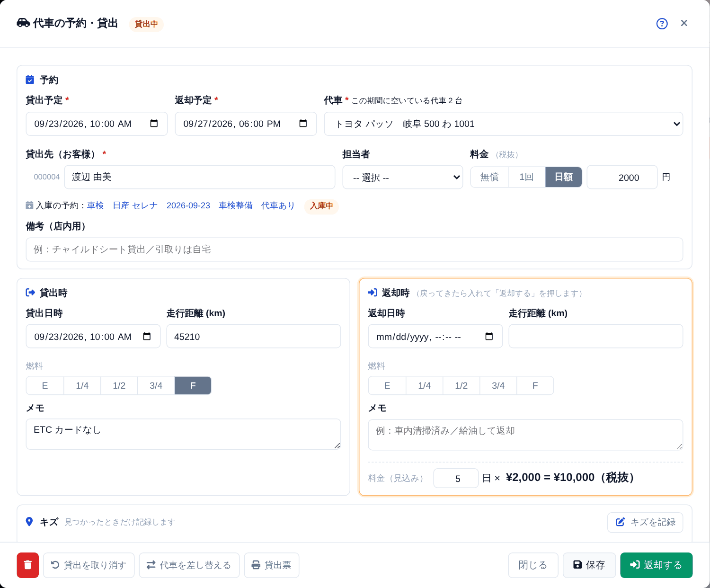Set fee type to 日額

pyautogui.click(x=564, y=177)
